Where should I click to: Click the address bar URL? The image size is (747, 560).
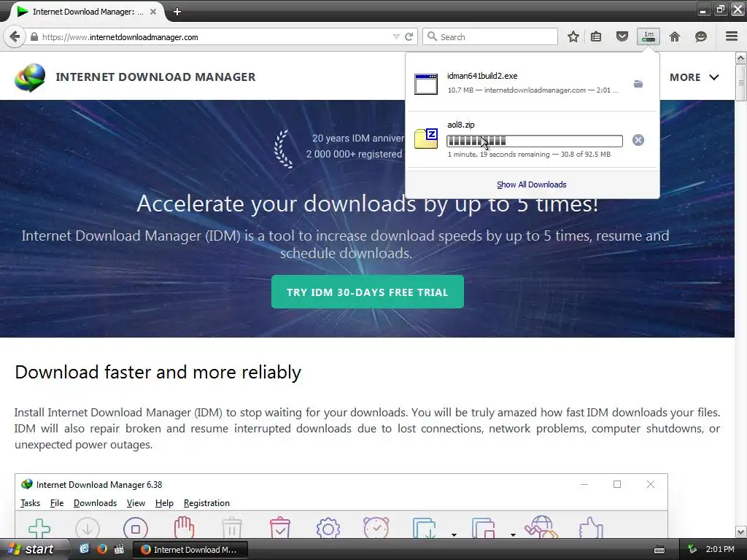tap(120, 37)
